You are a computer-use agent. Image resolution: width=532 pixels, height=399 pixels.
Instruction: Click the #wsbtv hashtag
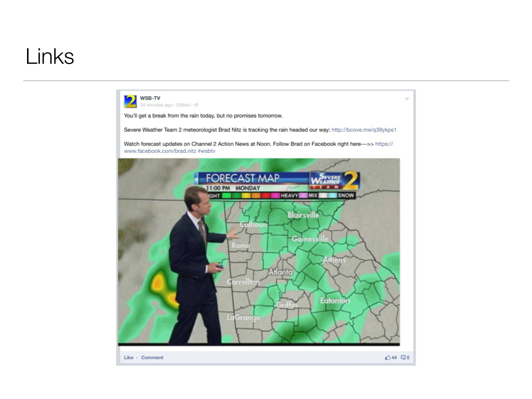[206, 151]
